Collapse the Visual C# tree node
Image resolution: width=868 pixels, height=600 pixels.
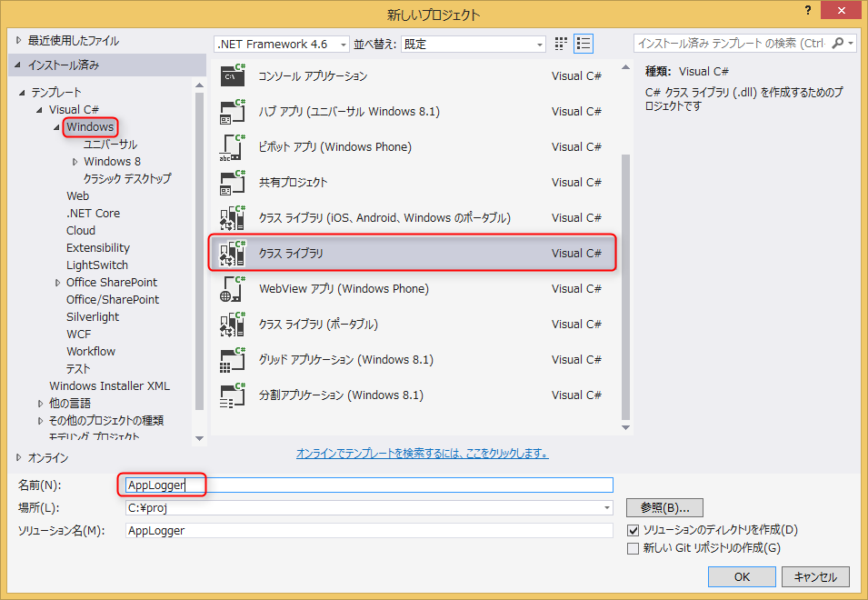(x=39, y=110)
